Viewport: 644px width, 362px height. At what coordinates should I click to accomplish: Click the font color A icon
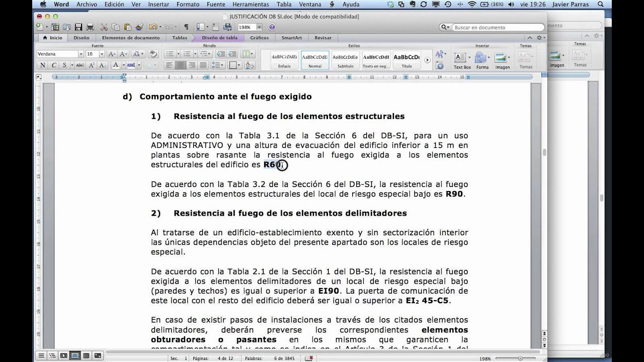[116, 65]
